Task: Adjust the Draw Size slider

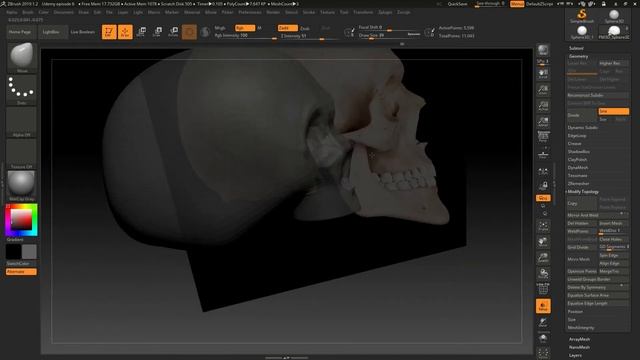Action: point(389,36)
